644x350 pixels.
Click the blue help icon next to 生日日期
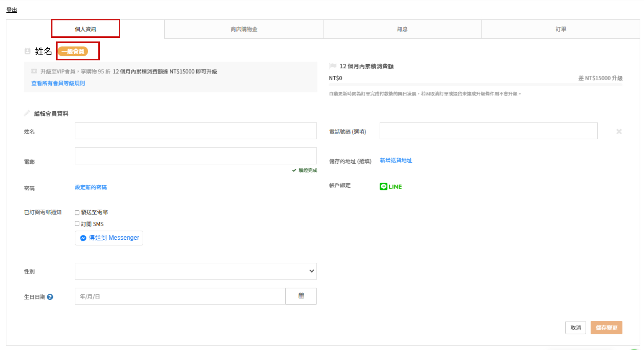coord(50,297)
